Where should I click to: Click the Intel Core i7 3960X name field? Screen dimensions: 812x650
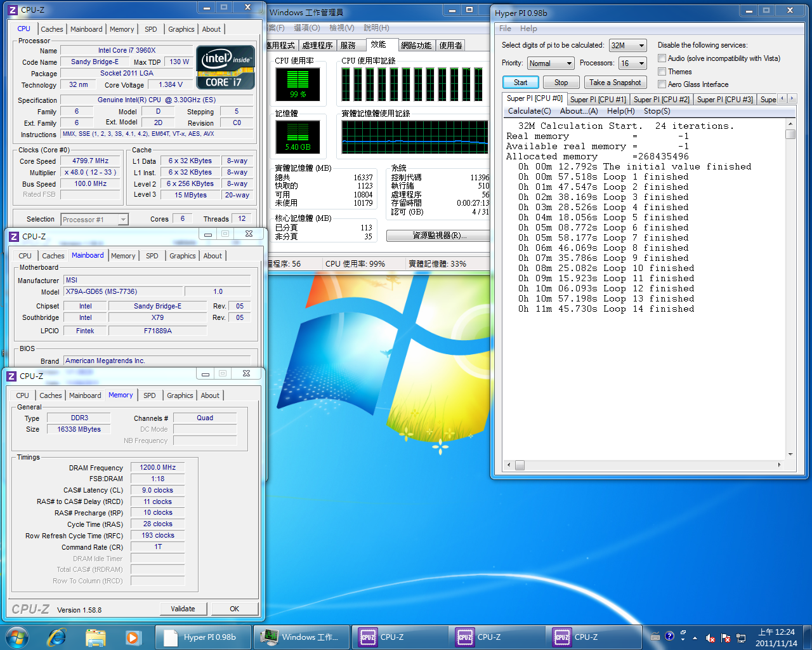coord(127,50)
